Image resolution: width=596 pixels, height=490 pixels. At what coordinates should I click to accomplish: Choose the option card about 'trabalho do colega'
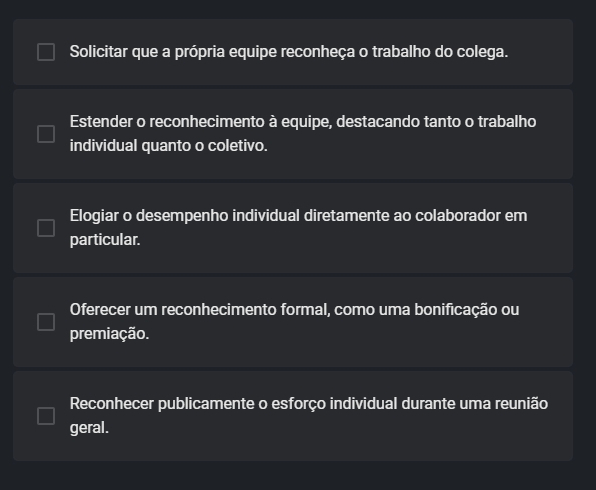point(293,52)
